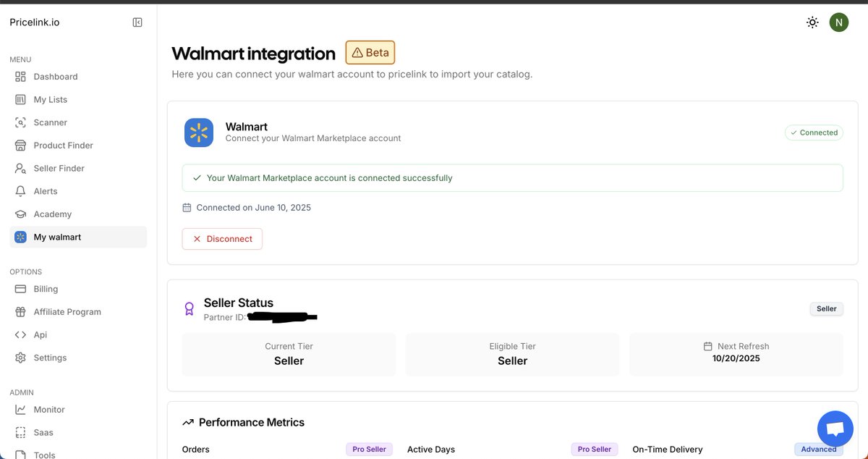868x459 pixels.
Task: Open the user avatar menu
Action: pos(838,22)
